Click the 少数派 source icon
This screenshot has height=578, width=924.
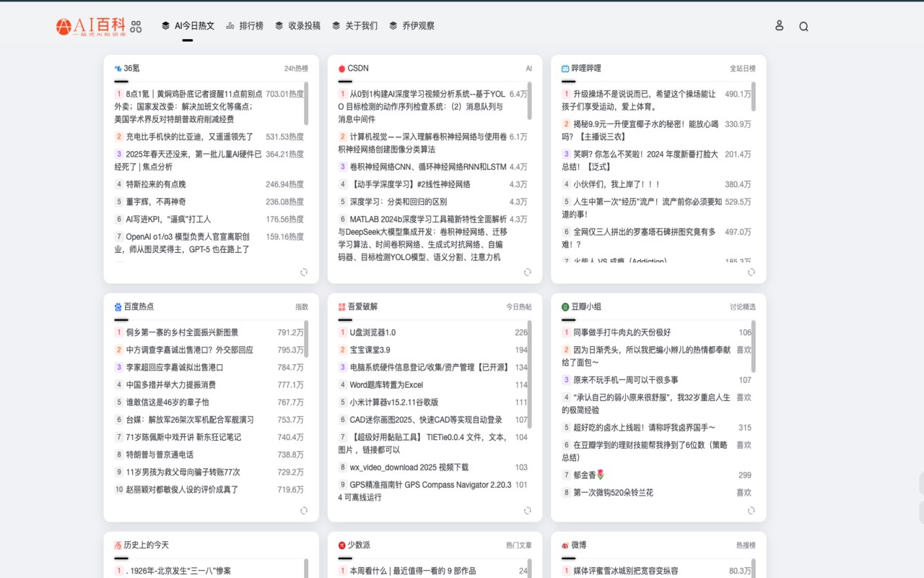(341, 545)
